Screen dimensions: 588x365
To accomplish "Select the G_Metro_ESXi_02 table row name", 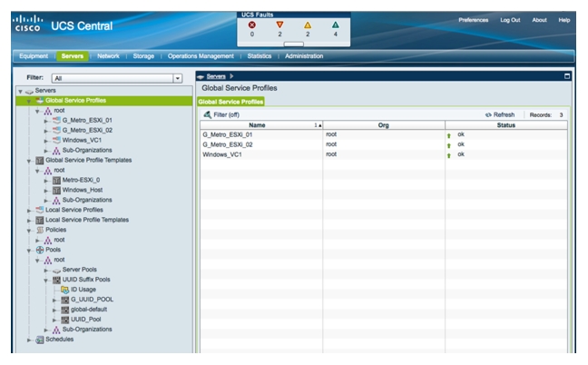I will 227,144.
